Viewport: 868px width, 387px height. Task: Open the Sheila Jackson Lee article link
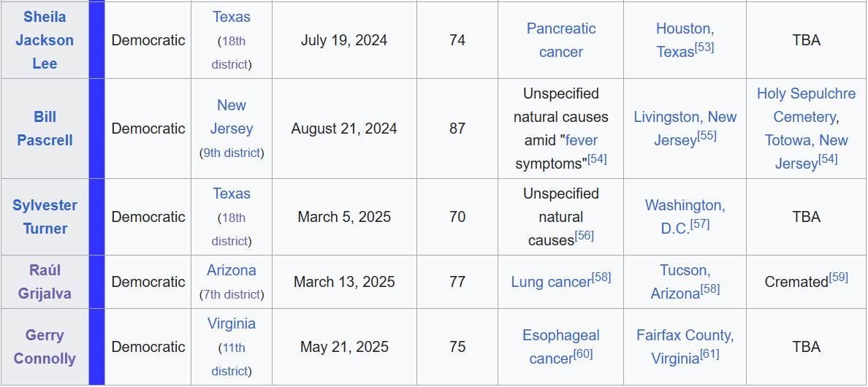45,40
